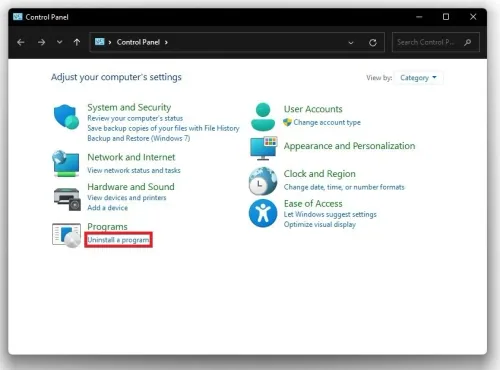Click the System and Security shield icon
500x370 pixels.
pyautogui.click(x=66, y=117)
